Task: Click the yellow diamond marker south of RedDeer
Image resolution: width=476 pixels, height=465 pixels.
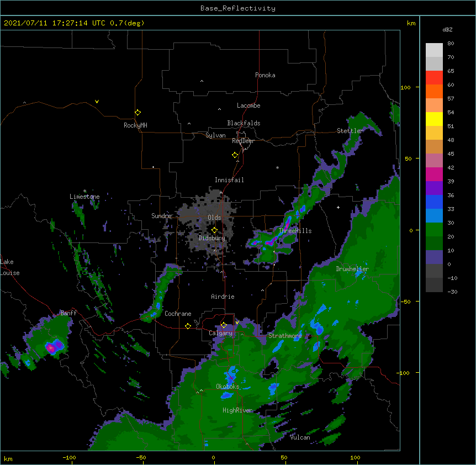Action: [x=235, y=155]
